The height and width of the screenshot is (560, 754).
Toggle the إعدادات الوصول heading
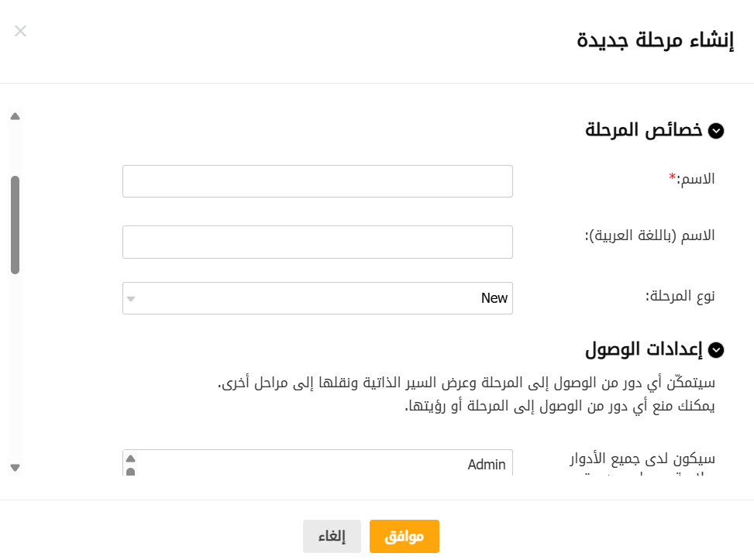click(x=643, y=349)
